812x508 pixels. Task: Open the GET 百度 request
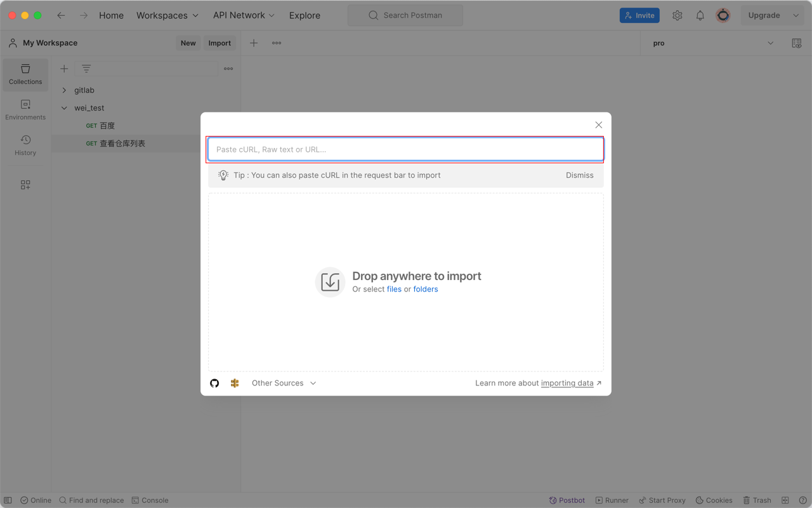click(100, 126)
